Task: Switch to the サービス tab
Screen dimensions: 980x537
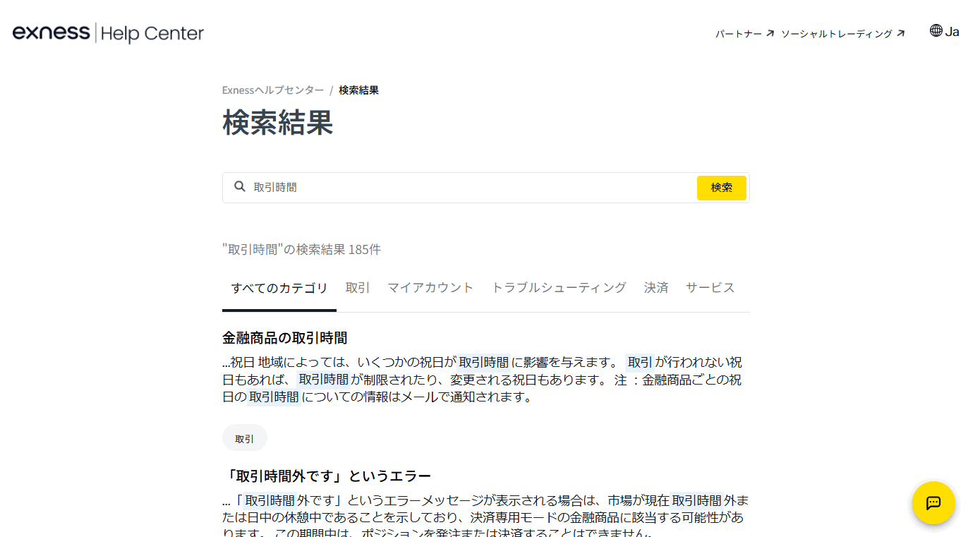Action: click(x=710, y=287)
